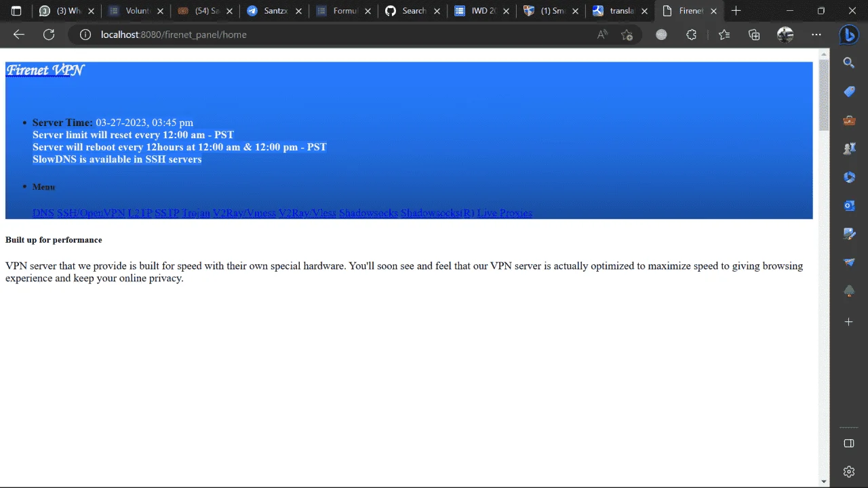Image resolution: width=868 pixels, height=488 pixels.
Task: Close the GitHub 'Search' tab
Action: 437,11
